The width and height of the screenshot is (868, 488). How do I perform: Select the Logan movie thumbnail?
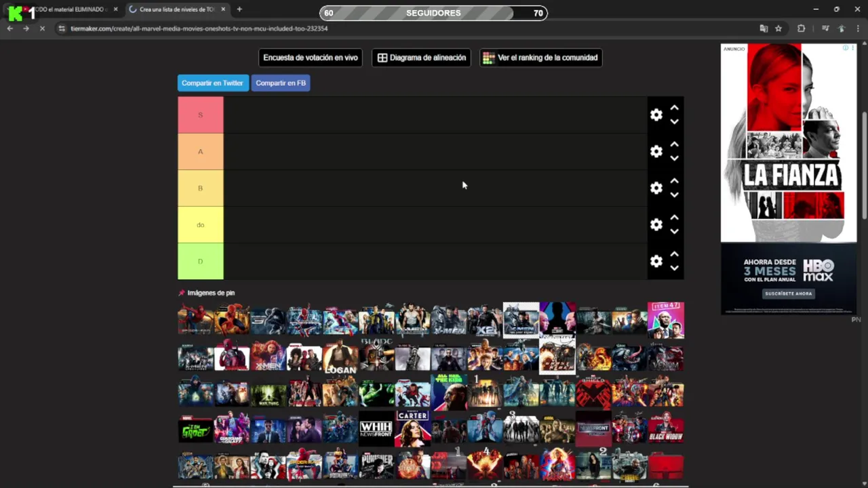[x=340, y=357]
